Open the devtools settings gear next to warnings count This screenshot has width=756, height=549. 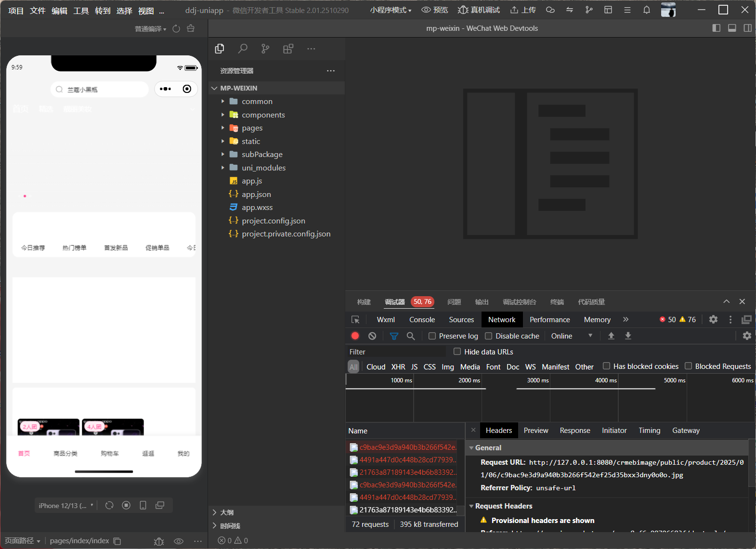[x=714, y=319]
